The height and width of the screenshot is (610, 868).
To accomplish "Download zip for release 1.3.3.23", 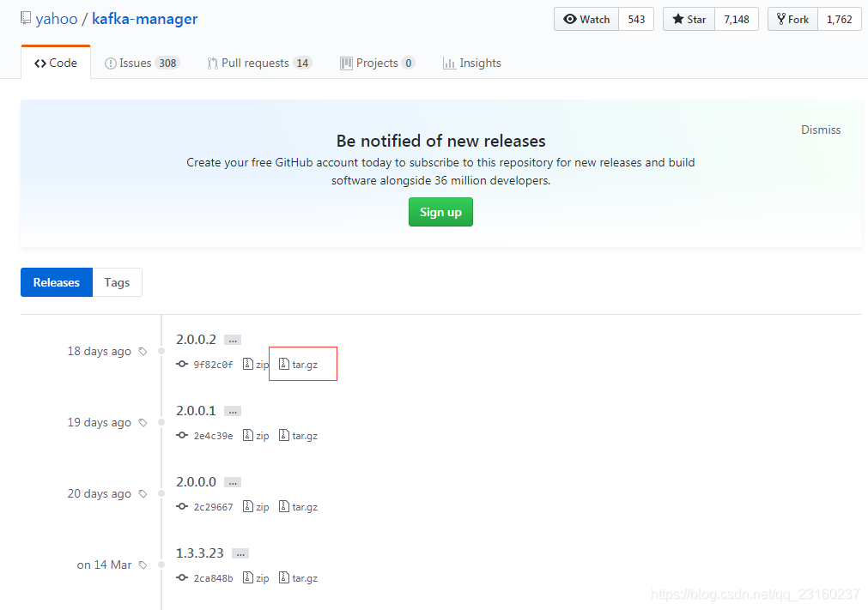I will (256, 578).
